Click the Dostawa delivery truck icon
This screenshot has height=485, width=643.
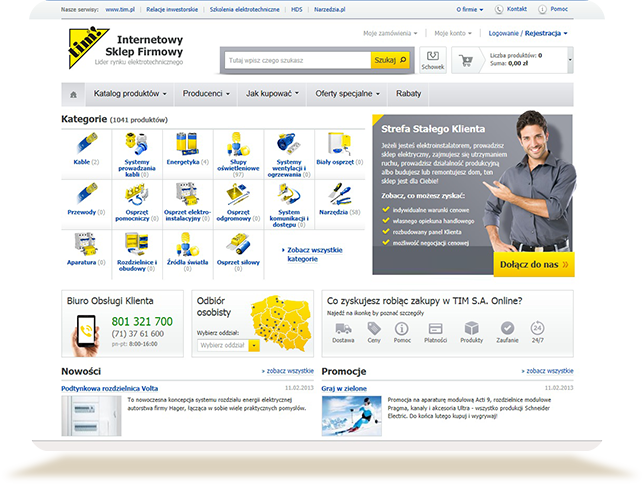[x=343, y=328]
